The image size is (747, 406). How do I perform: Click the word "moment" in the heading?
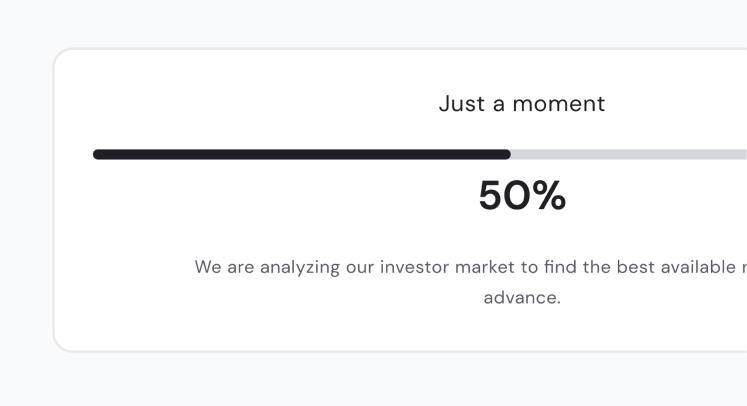(x=558, y=104)
